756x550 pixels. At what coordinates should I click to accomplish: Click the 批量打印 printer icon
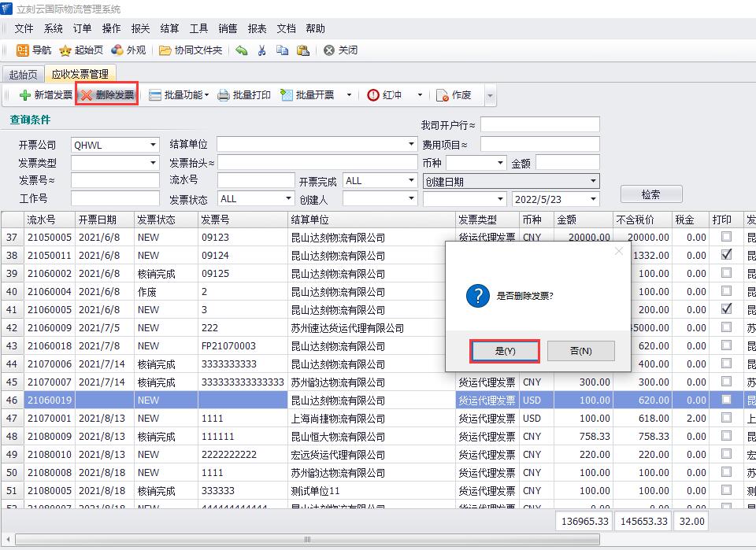tap(224, 95)
